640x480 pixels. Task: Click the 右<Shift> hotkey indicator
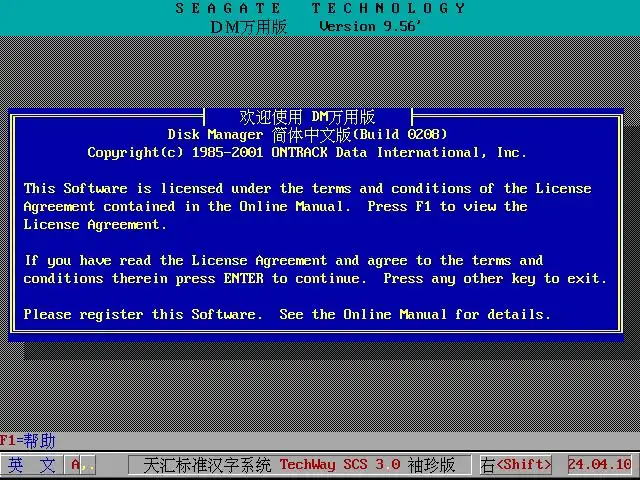click(516, 465)
